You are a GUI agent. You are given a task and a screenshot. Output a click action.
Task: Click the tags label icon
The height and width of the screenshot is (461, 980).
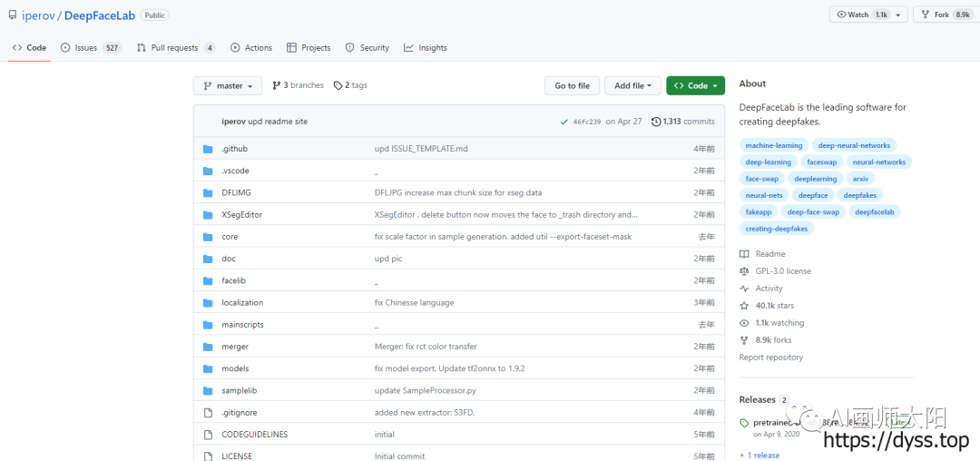coord(338,85)
